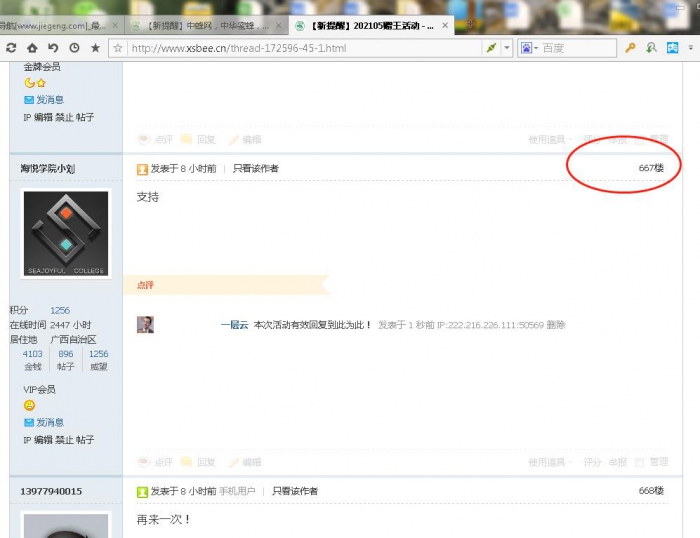Open commenter 一层云 profile link
Image resolution: width=700 pixels, height=538 pixels.
tap(234, 325)
